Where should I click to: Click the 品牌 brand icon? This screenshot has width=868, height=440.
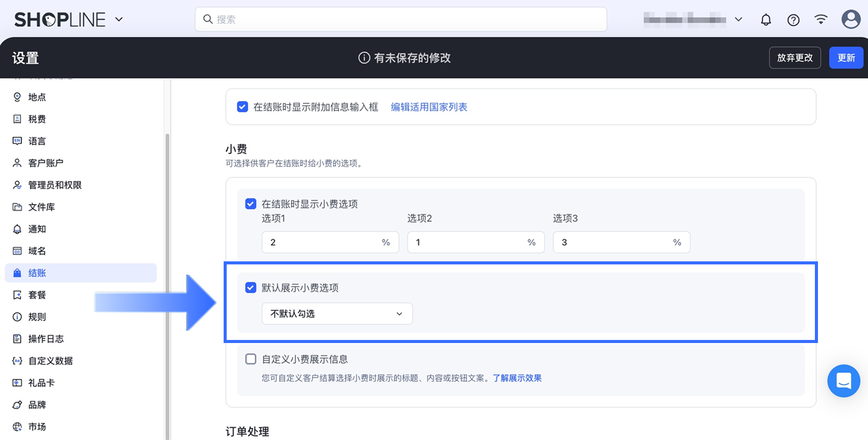click(17, 404)
